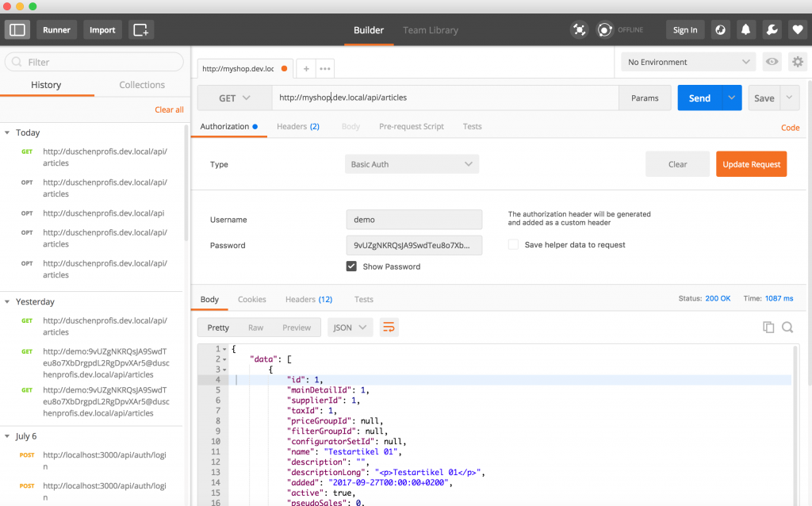The height and width of the screenshot is (506, 812).
Task: Click the filter search magnifier icon
Action: 17,62
